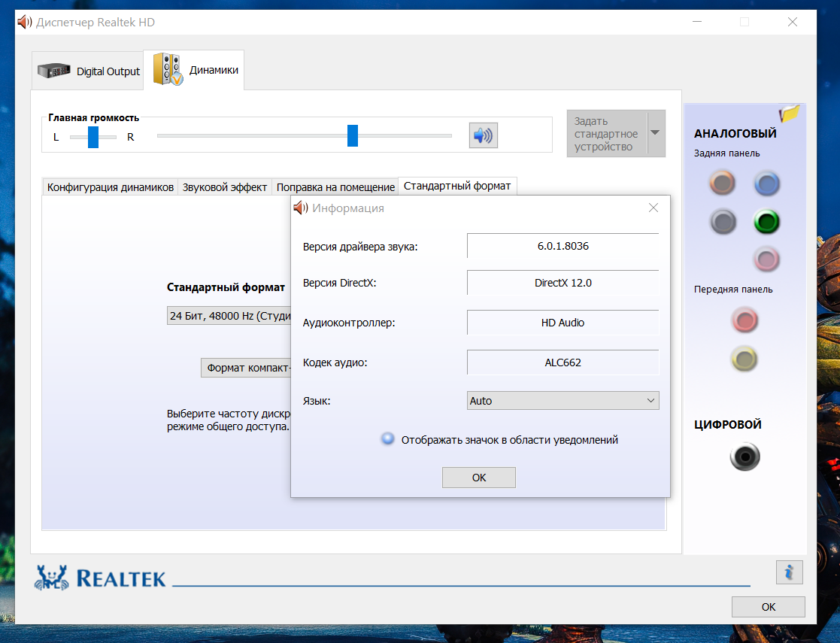Click the pink rear panel jack

(x=766, y=260)
